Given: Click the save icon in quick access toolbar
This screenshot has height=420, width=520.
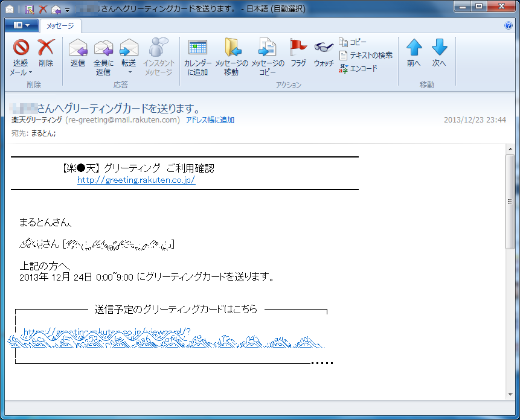Looking at the screenshot, I should [30, 9].
